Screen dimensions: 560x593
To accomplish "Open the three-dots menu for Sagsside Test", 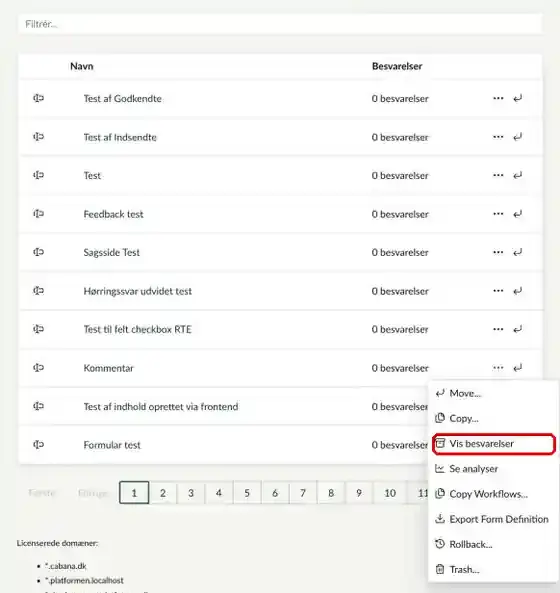I will (x=498, y=252).
